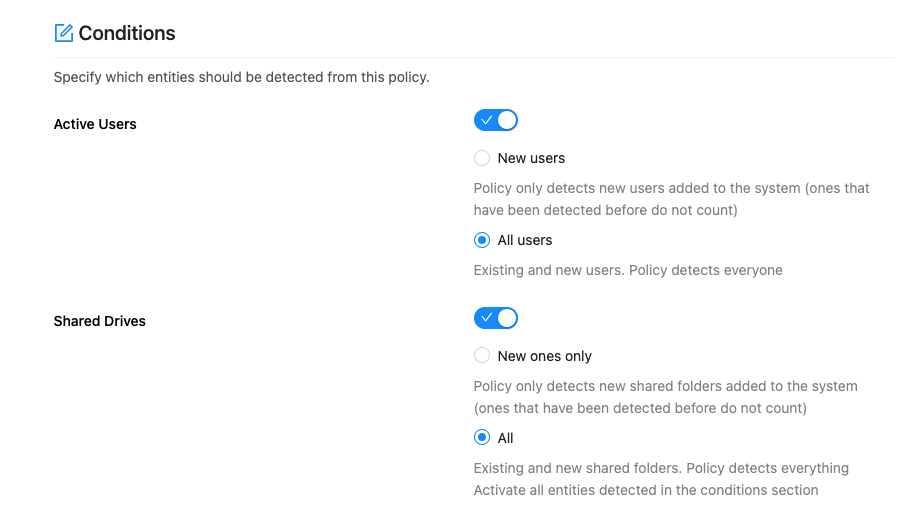Choose the All users radio button
This screenshot has width=901, height=524.
(482, 240)
